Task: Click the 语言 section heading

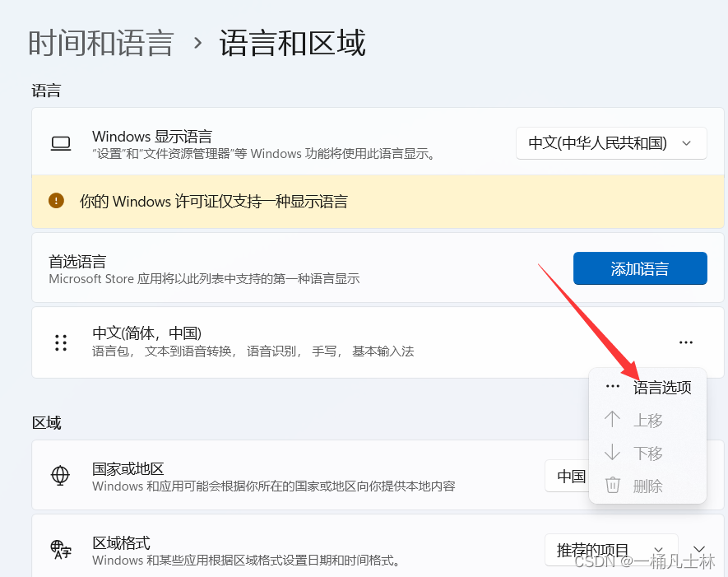Action: 46,90
